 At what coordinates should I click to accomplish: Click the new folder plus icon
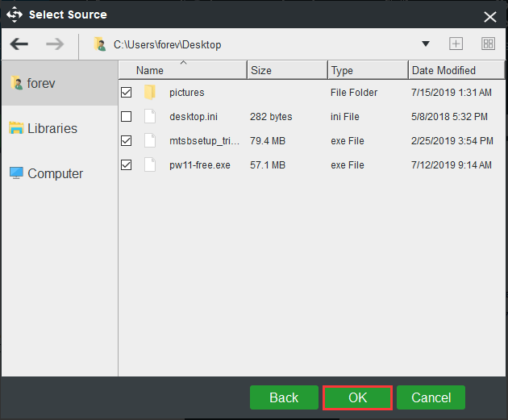[456, 44]
